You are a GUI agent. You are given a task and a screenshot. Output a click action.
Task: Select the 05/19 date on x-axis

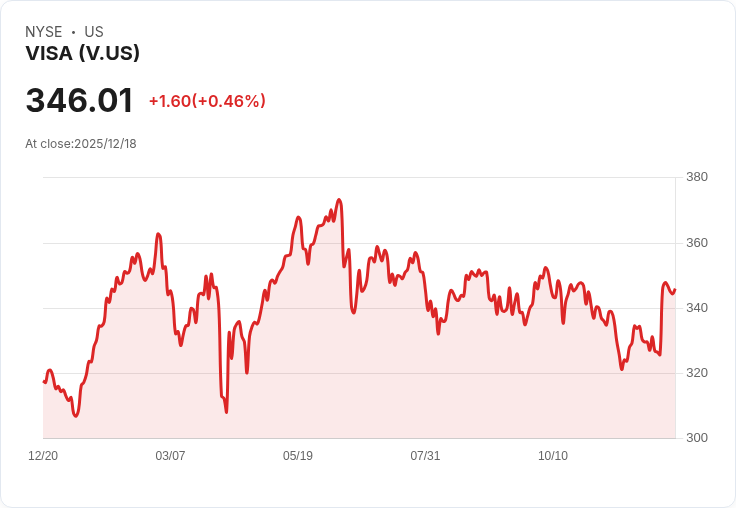click(298, 456)
